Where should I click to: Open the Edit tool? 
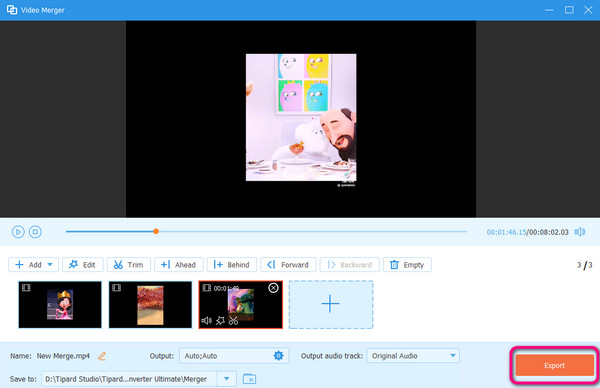point(83,265)
